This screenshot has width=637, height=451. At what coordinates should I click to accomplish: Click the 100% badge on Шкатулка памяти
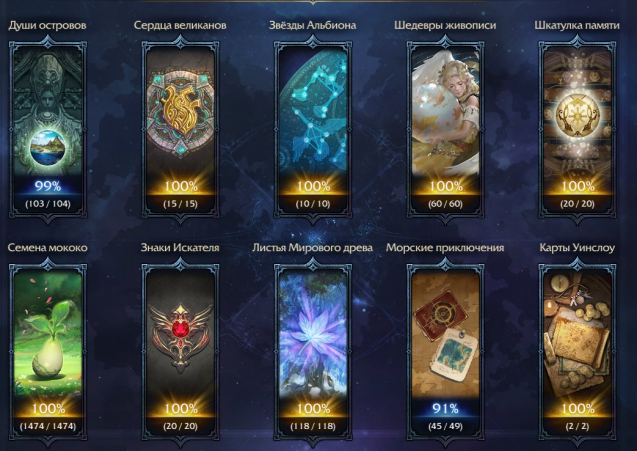point(577,186)
